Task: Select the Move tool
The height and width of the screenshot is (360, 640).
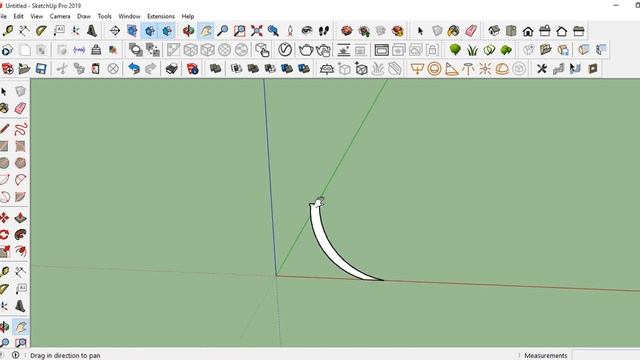Action: tap(4, 218)
